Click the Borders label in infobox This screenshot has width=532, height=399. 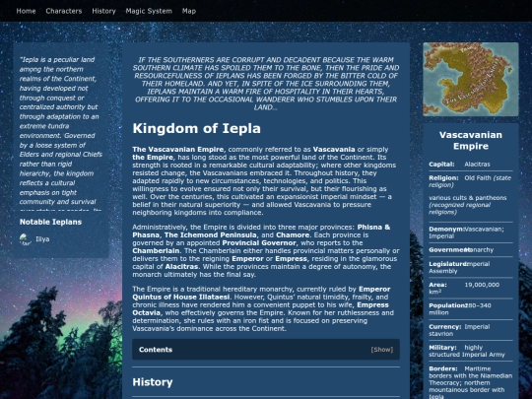(x=442, y=368)
